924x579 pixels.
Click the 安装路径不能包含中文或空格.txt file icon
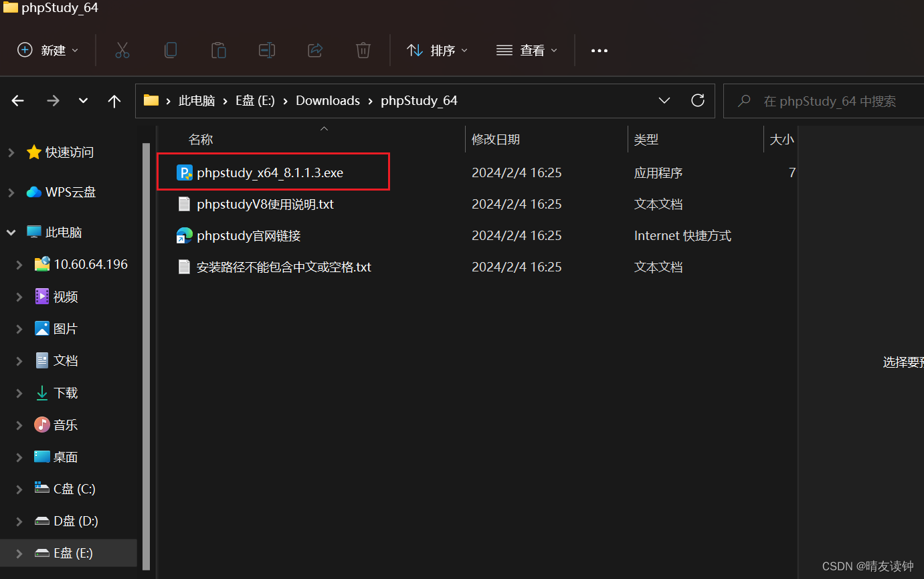[184, 267]
